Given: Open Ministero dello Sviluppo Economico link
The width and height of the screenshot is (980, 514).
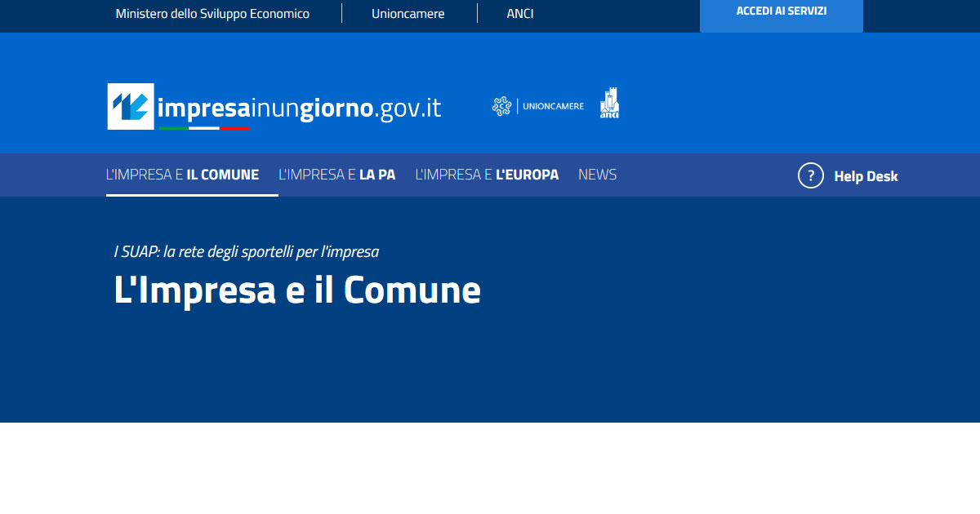Looking at the screenshot, I should (x=212, y=14).
